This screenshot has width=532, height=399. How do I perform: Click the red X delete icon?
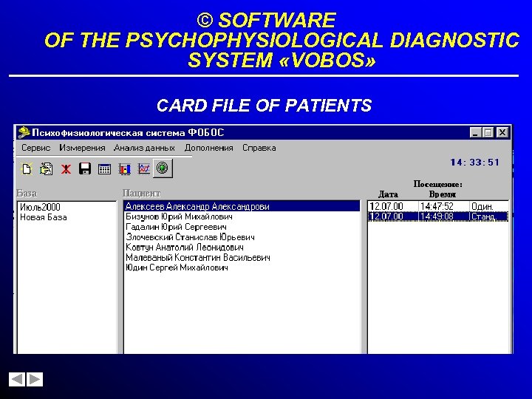[66, 168]
